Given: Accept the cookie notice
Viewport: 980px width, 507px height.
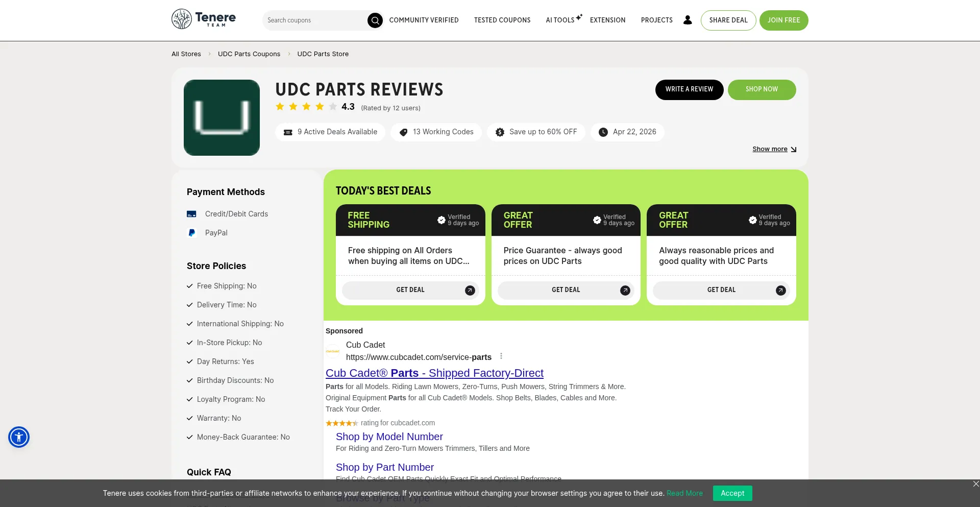Looking at the screenshot, I should pos(732,493).
